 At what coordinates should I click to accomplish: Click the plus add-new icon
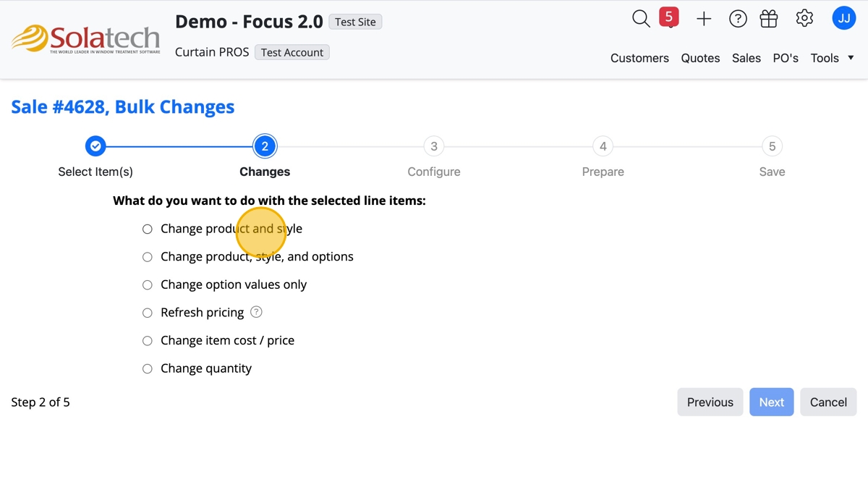[704, 20]
